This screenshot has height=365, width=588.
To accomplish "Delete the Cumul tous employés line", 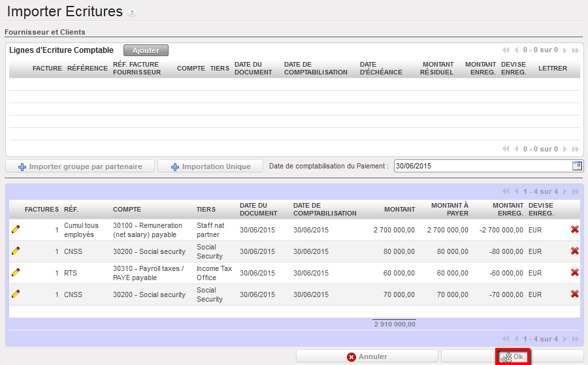I will click(574, 229).
